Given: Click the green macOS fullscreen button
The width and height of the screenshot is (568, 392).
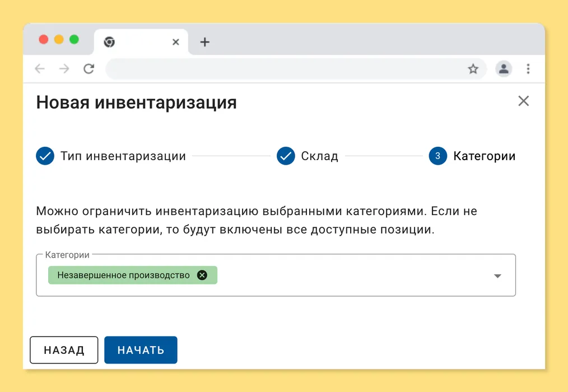Looking at the screenshot, I should [74, 39].
